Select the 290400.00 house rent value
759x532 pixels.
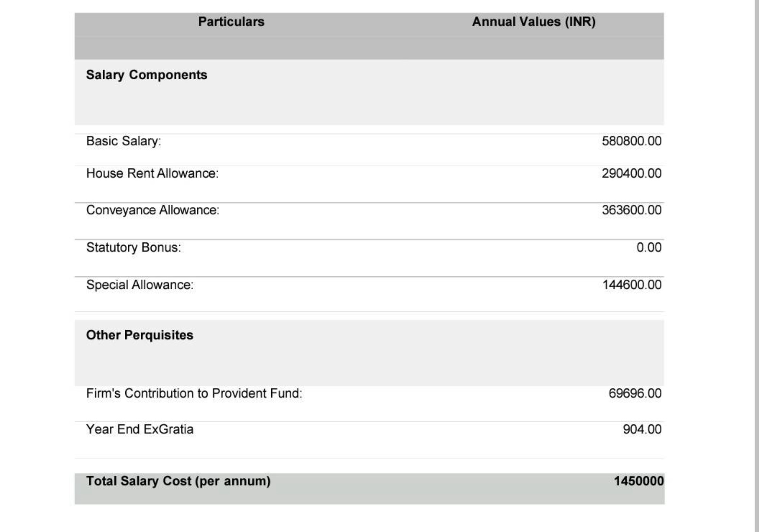(x=632, y=173)
